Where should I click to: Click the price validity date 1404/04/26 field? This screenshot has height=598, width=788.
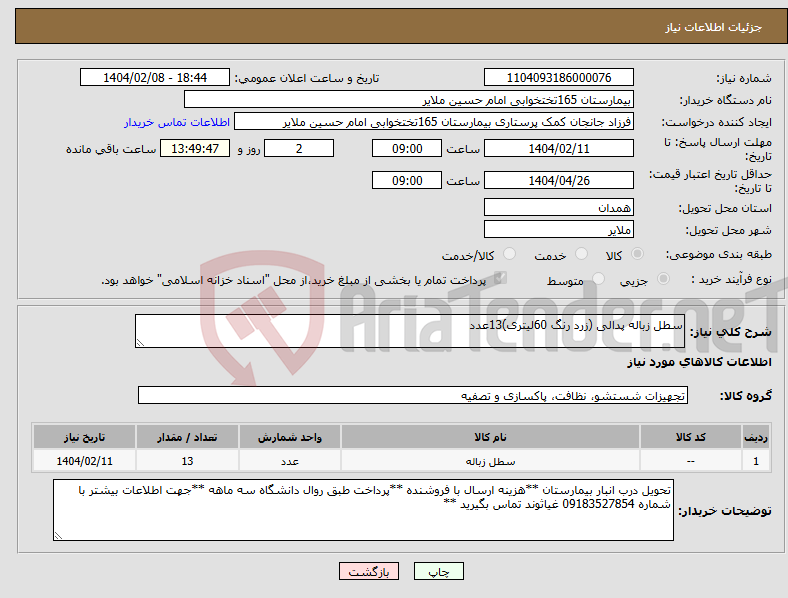coord(559,180)
